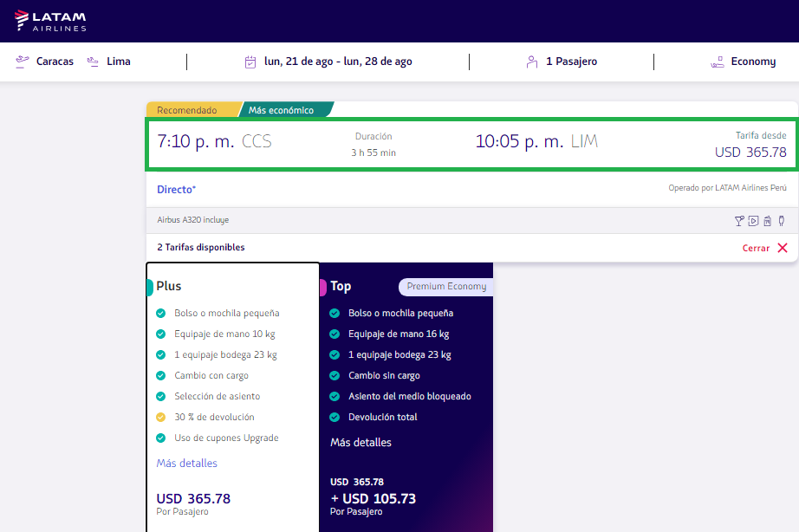Click yellow check icon beside 30 % de devolución
Viewport: 799px width, 532px height.
pyautogui.click(x=160, y=417)
